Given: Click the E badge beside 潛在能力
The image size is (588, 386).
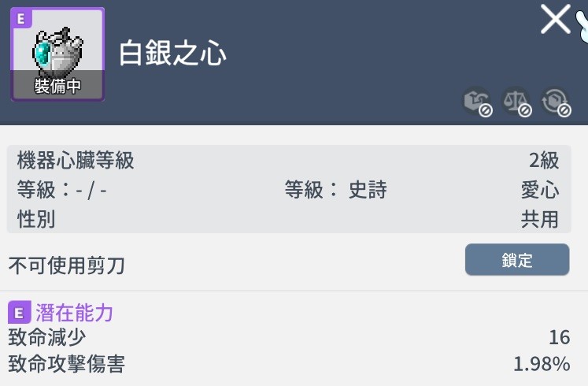Looking at the screenshot, I should pos(19,313).
